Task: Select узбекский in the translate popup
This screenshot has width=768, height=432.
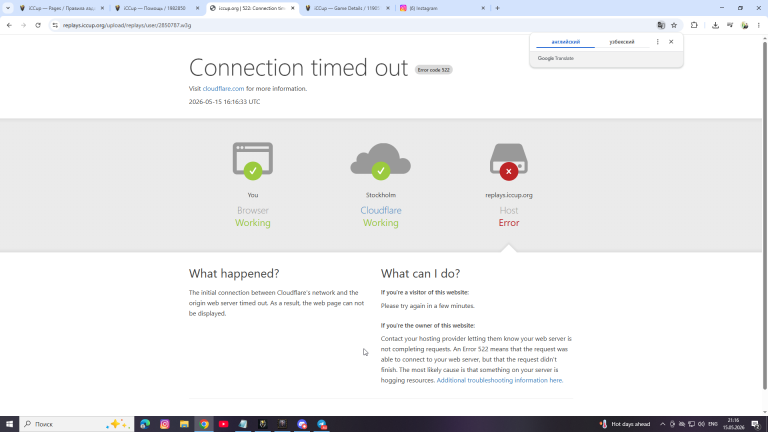Action: click(622, 42)
